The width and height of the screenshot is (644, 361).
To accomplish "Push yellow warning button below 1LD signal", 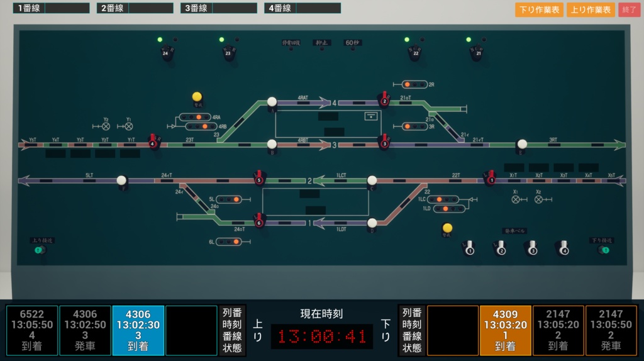I will [x=447, y=228].
